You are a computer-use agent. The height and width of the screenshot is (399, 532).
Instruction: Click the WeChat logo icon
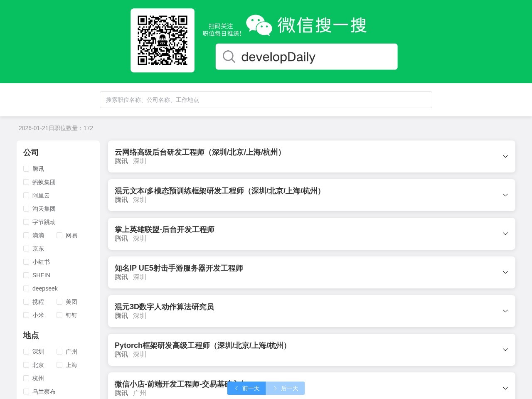[259, 25]
